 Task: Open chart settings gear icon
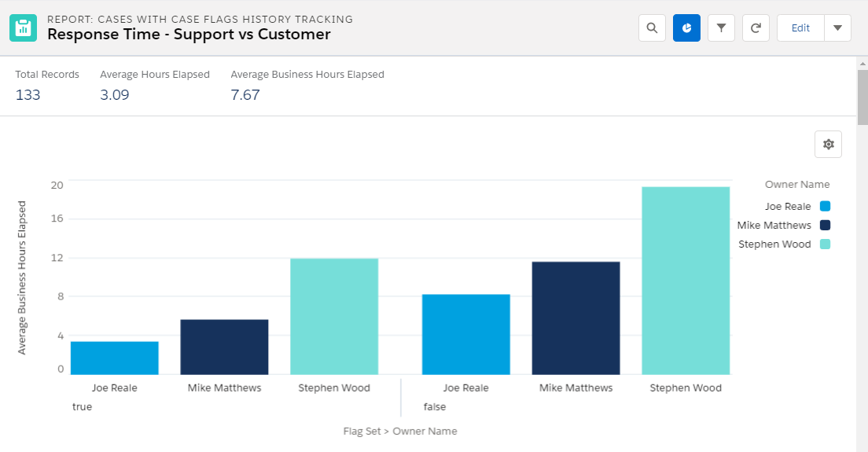828,145
